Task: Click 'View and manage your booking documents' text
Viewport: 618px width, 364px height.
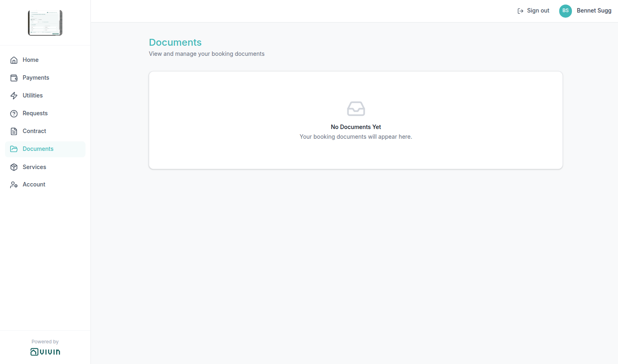Action: (207, 54)
